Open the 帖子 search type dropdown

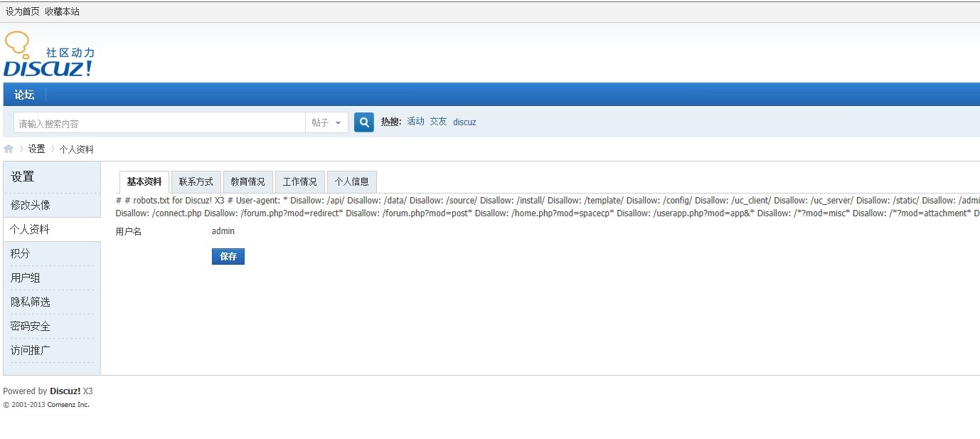tap(327, 122)
